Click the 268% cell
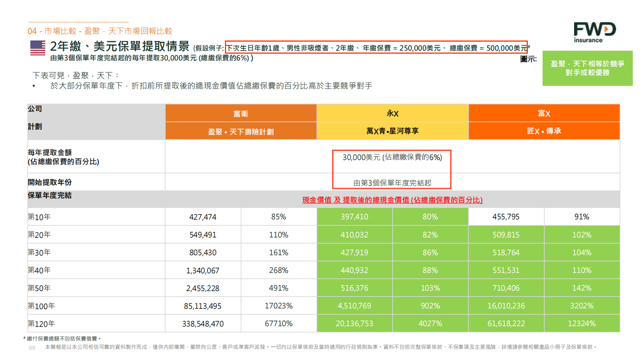The width and height of the screenshot is (644, 362). [279, 270]
